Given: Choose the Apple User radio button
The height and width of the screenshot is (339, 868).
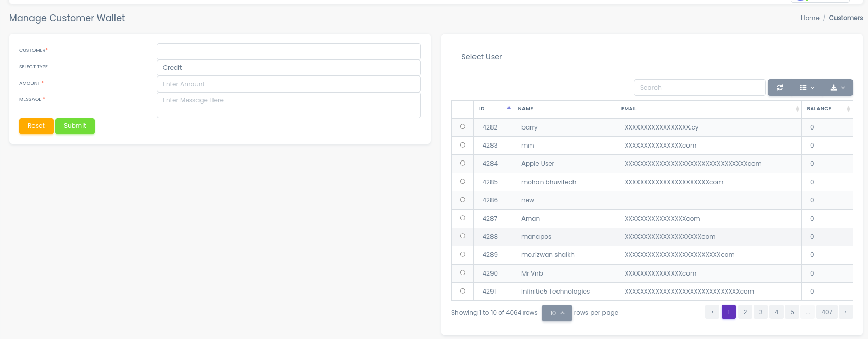Looking at the screenshot, I should click(463, 163).
